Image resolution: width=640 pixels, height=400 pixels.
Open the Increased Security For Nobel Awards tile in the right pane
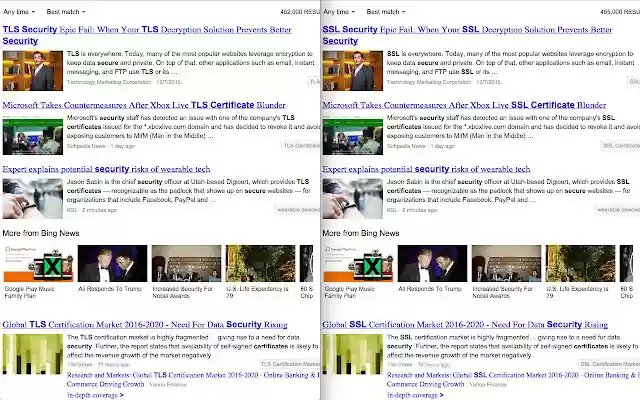tap(507, 272)
